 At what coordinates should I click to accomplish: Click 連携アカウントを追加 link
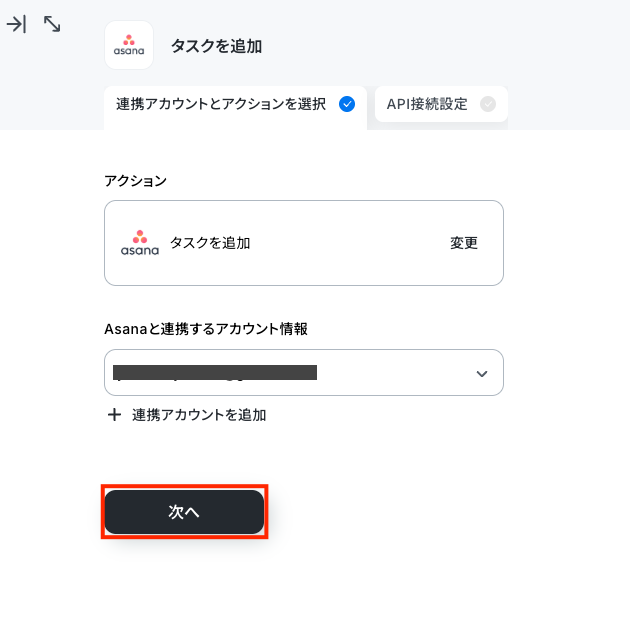[199, 415]
